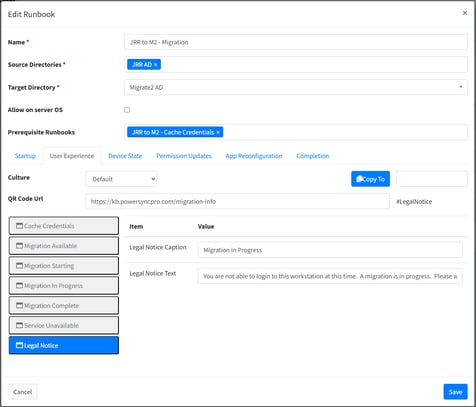Click the copy icon on Copy To button
This screenshot has height=407, width=476.
coord(359,179)
